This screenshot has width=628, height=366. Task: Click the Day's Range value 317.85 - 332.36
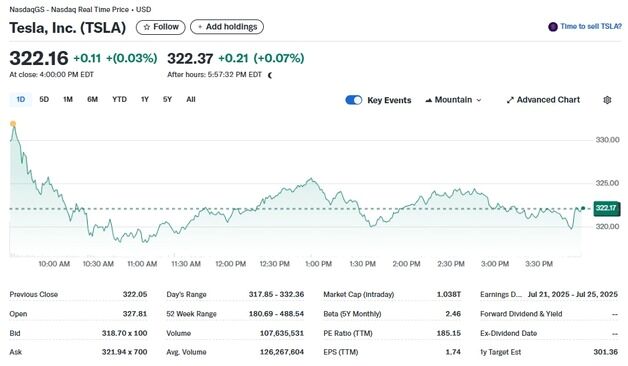click(x=276, y=294)
